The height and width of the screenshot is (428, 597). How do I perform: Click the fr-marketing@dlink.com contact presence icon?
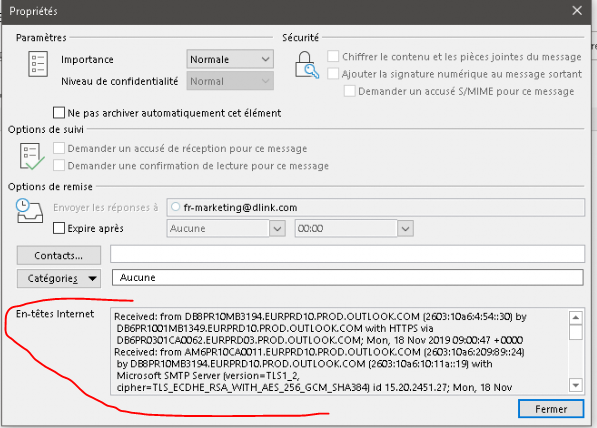(x=176, y=207)
